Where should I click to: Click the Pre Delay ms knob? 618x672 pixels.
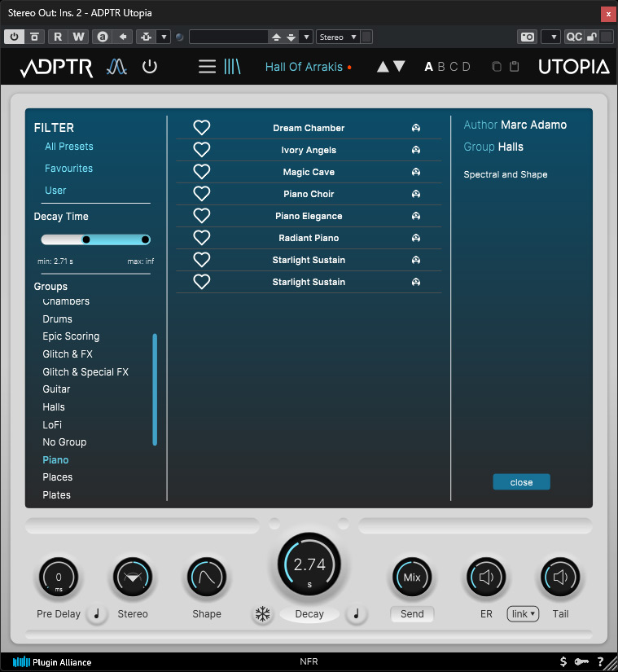click(59, 578)
